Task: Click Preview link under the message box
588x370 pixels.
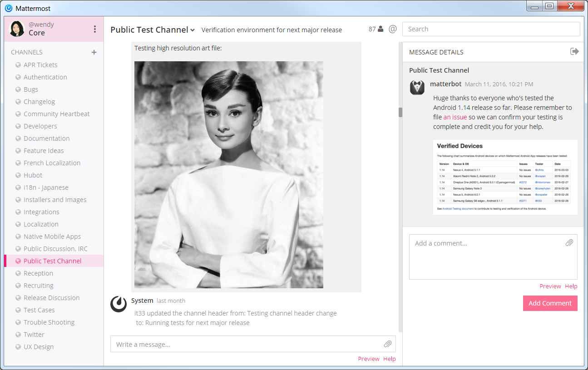Action: (368, 359)
